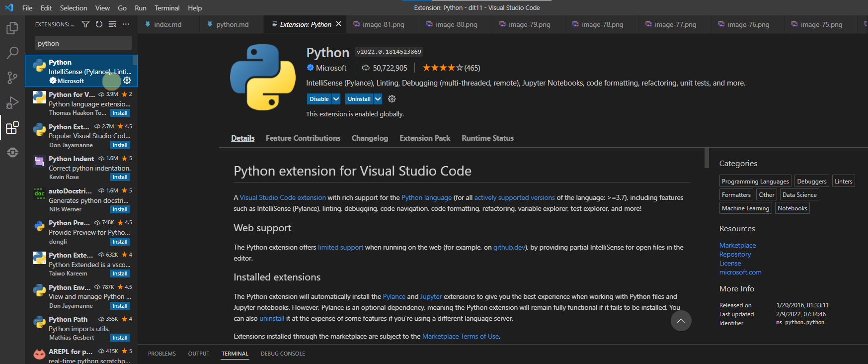
Task: Switch to the Changelog tab
Action: coord(370,138)
